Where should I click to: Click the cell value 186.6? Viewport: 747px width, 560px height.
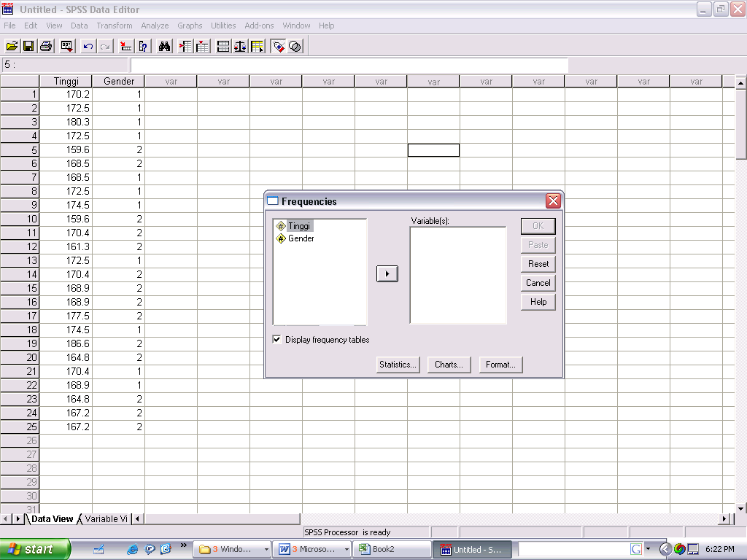[x=66, y=343]
